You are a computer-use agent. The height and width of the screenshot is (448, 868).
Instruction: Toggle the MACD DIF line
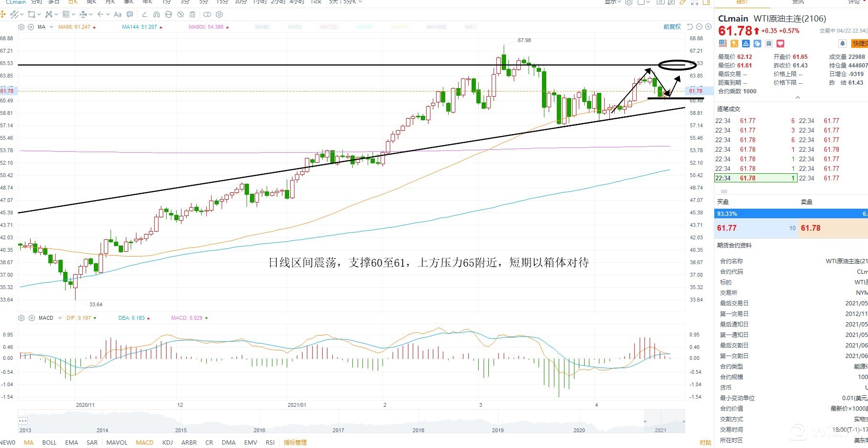[x=81, y=318]
